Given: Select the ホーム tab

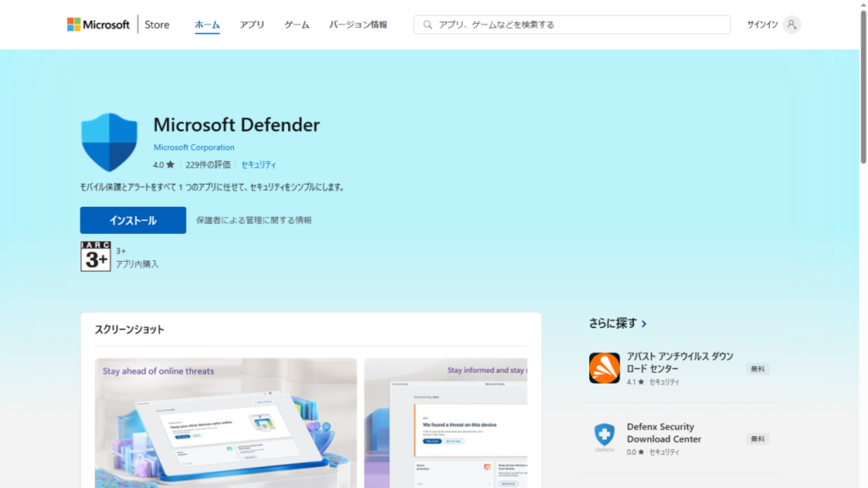Looking at the screenshot, I should 207,25.
